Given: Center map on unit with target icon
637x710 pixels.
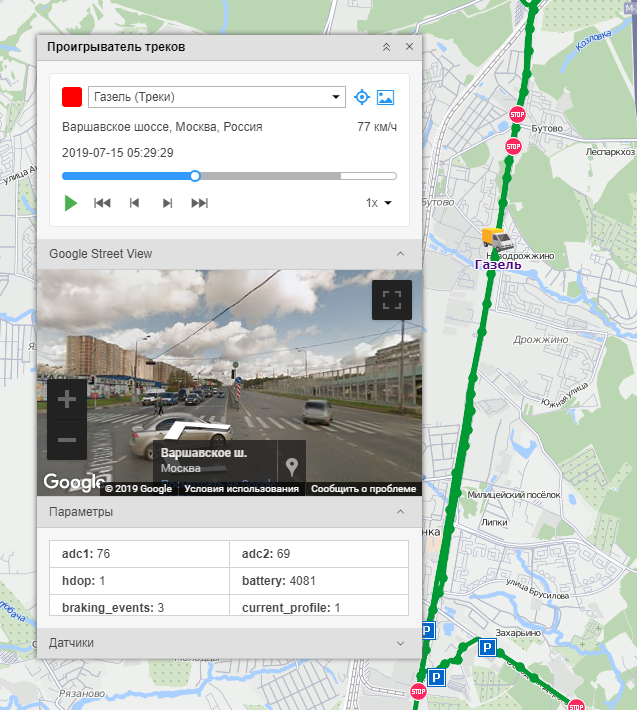Looking at the screenshot, I should pyautogui.click(x=362, y=97).
